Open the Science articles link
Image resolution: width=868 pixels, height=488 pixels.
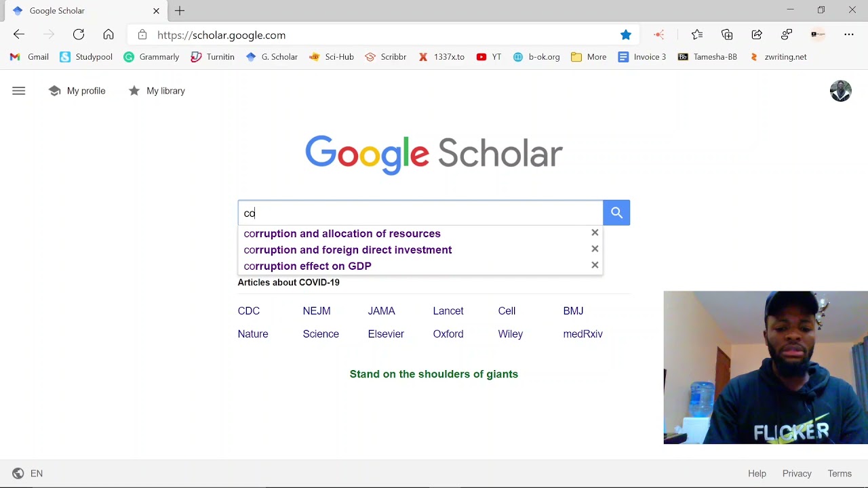tap(321, 333)
